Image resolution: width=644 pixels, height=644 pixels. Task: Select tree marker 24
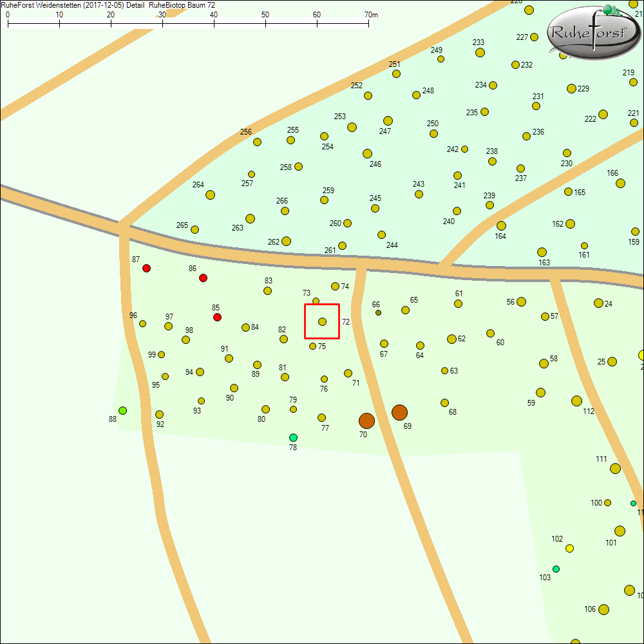tap(598, 303)
